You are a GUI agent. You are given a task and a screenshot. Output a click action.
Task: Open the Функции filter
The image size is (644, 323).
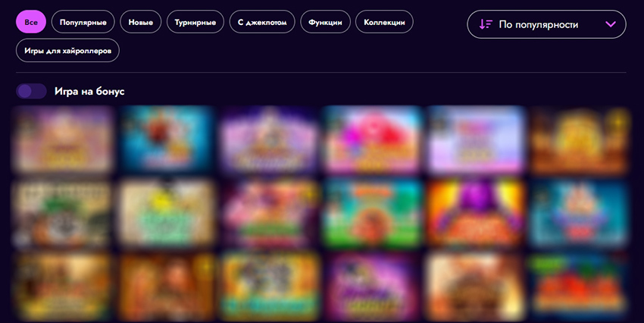325,22
